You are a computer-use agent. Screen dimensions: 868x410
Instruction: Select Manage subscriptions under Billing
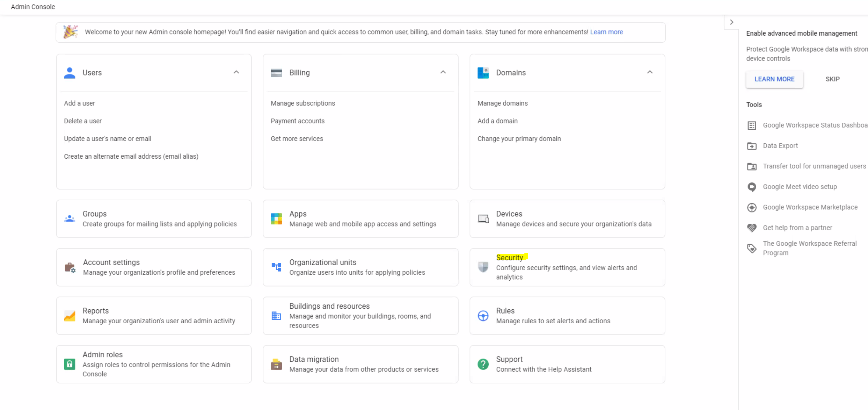[302, 103]
